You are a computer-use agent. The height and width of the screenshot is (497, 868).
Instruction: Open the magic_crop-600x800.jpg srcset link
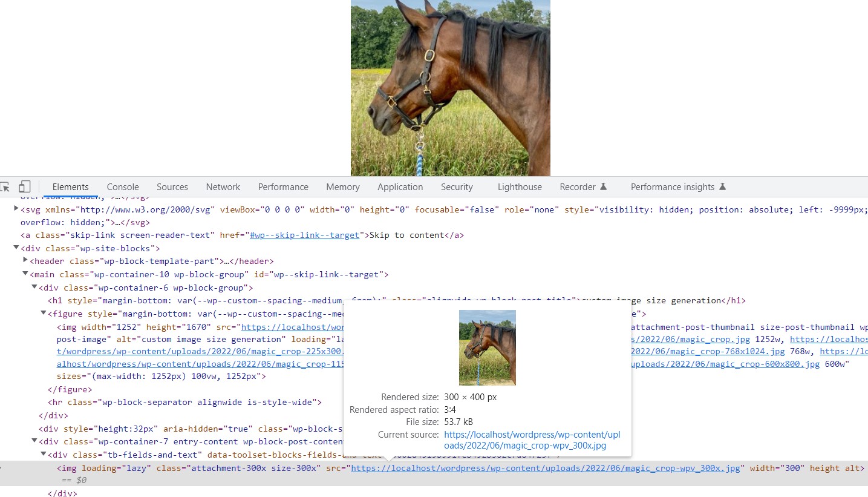pos(725,364)
